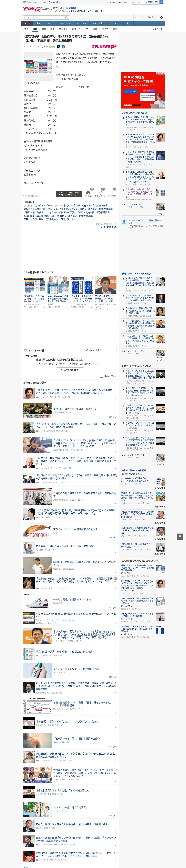
Task: Select the 速報 navigation tab
Action: (38, 24)
